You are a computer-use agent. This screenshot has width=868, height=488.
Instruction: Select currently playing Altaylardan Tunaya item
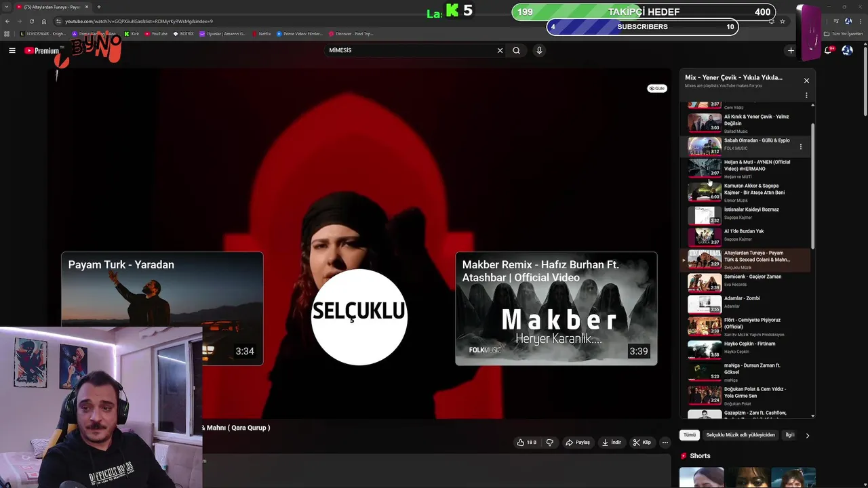coord(745,260)
